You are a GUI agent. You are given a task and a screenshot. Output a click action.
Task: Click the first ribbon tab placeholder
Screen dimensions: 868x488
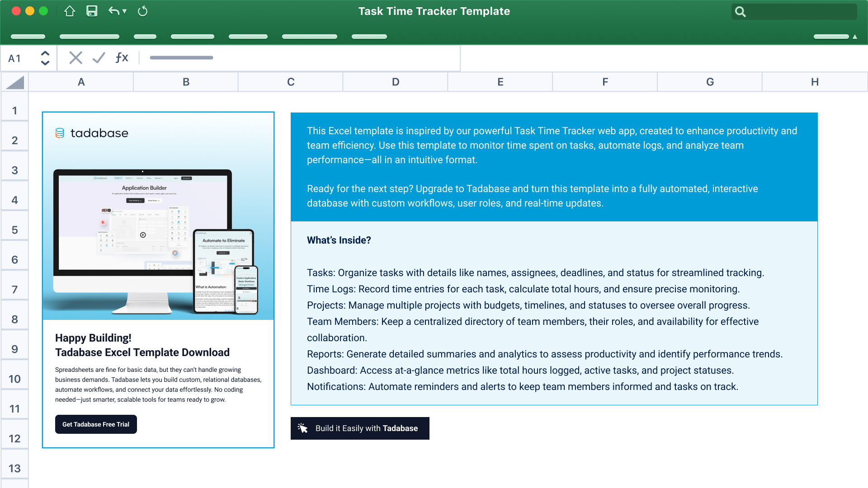[28, 37]
